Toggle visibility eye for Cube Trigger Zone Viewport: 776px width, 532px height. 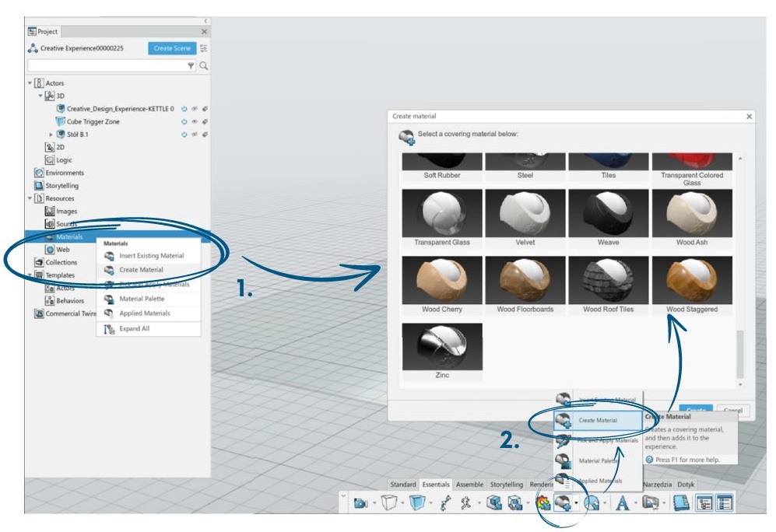[195, 122]
